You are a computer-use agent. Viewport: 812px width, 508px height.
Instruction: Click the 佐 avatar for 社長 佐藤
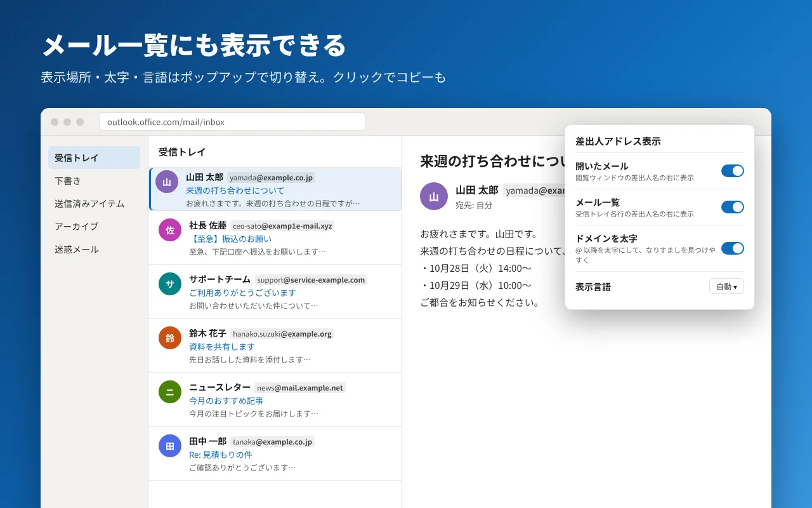coord(170,230)
